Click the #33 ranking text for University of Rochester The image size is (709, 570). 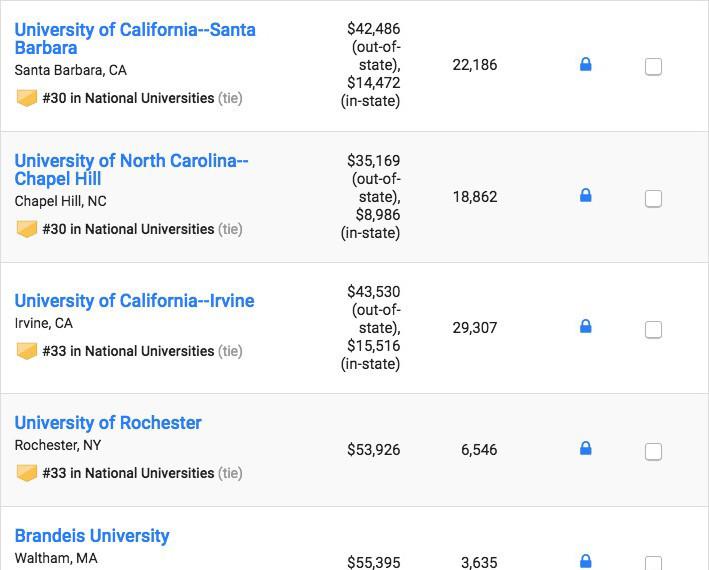(x=128, y=473)
